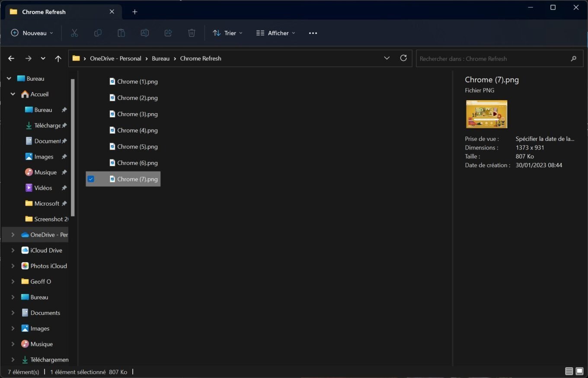Select Téléchargements at bottom of tree
Screen dimensions: 588x378
[x=45, y=359]
